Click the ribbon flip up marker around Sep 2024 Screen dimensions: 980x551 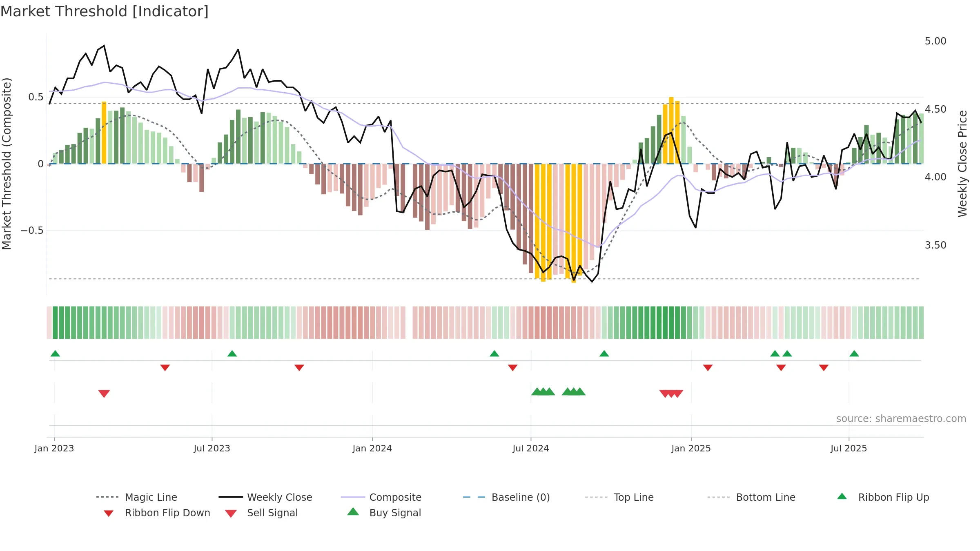[x=604, y=353]
